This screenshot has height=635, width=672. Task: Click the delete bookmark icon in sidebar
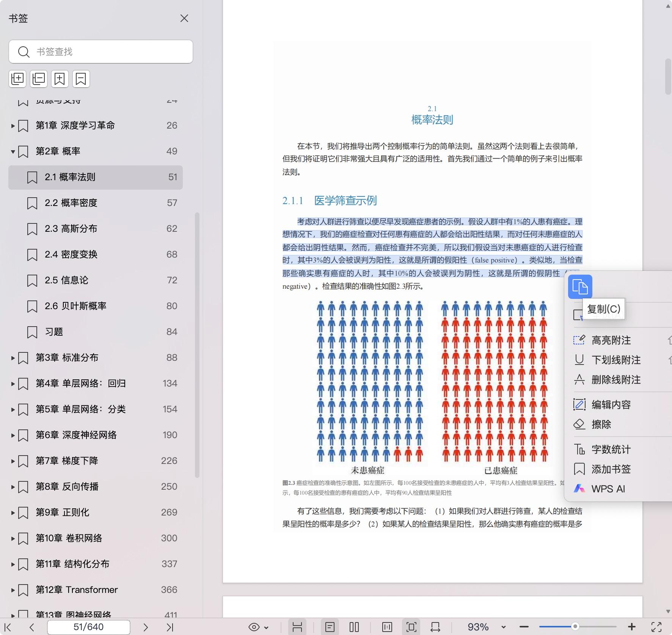tap(81, 79)
